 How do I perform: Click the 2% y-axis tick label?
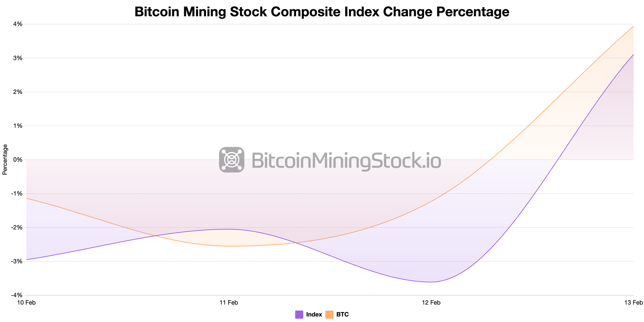tap(18, 92)
